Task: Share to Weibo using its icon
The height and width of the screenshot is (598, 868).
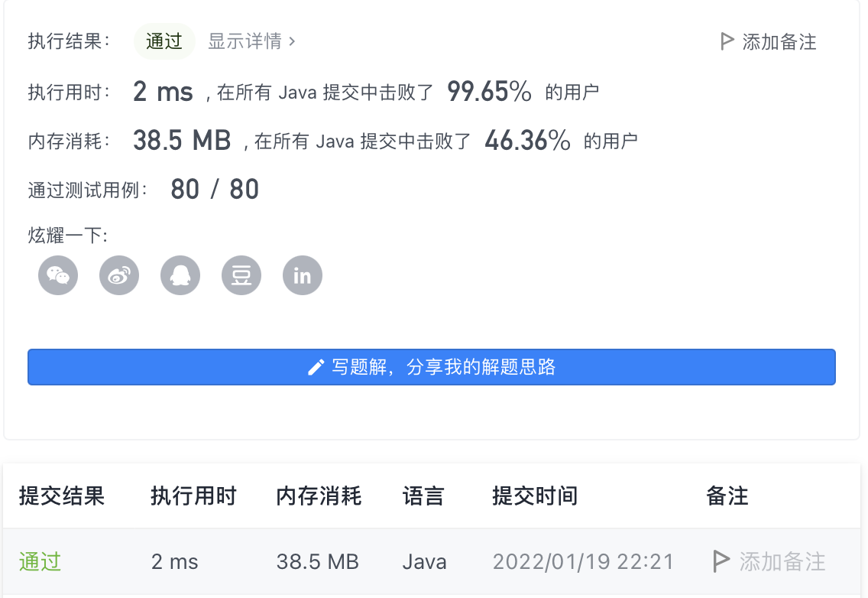Action: [x=118, y=275]
